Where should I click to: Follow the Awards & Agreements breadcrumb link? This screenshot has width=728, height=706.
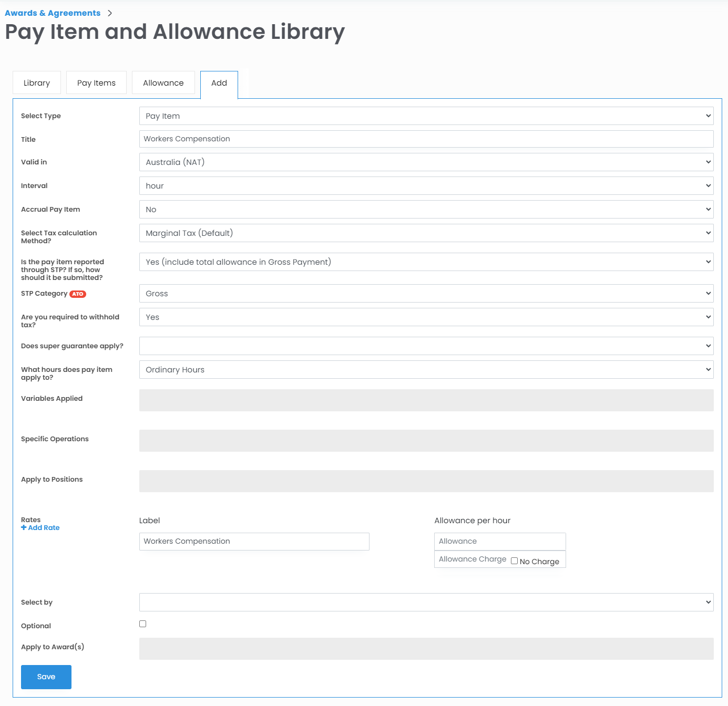pos(53,13)
